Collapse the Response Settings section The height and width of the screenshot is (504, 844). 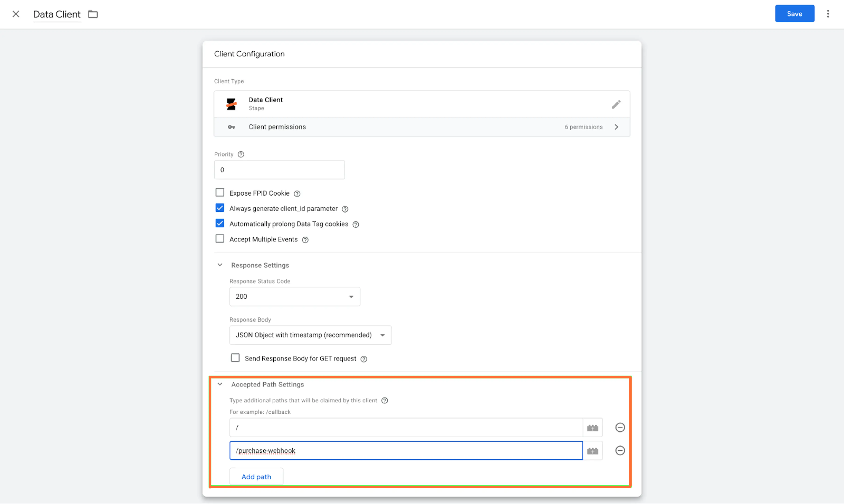[x=220, y=265]
